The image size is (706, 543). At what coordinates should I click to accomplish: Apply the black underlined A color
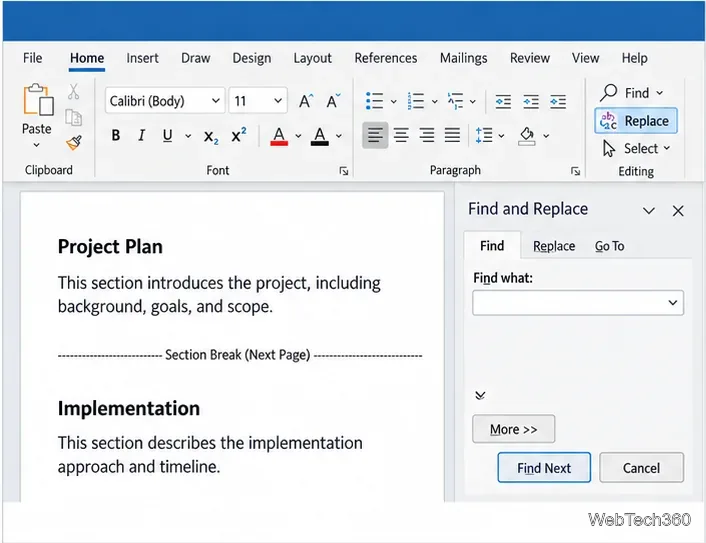click(x=320, y=136)
